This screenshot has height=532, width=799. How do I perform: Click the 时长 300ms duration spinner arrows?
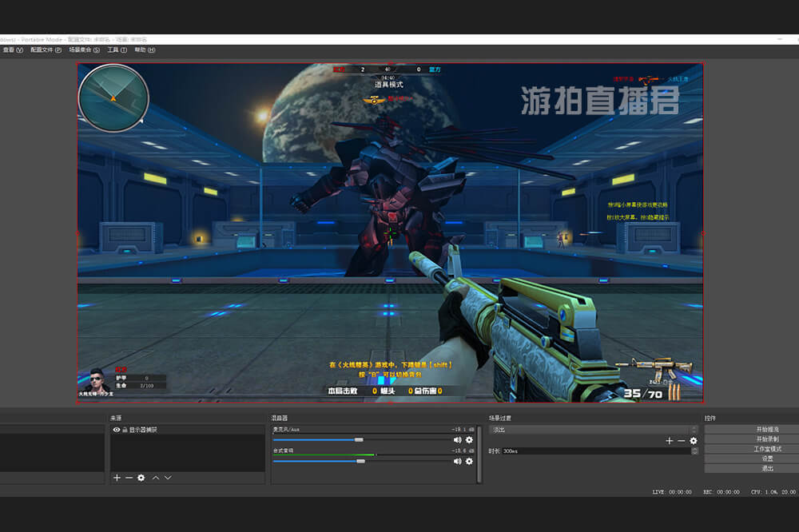pos(694,451)
